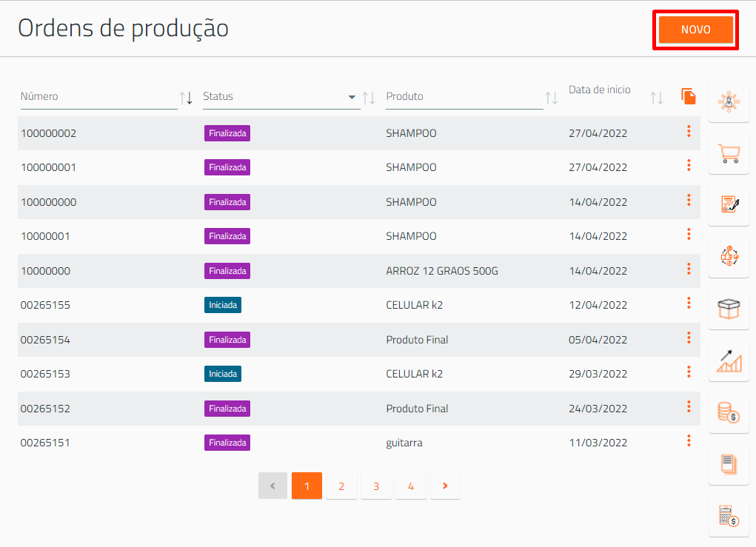Sort table by Número arrows
The image size is (756, 547).
[186, 98]
